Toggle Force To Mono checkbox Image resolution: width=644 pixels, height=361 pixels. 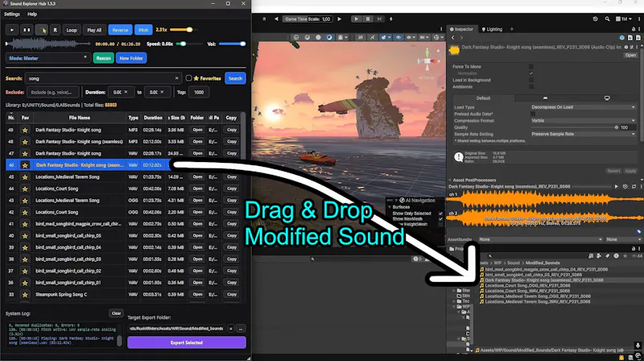point(531,67)
